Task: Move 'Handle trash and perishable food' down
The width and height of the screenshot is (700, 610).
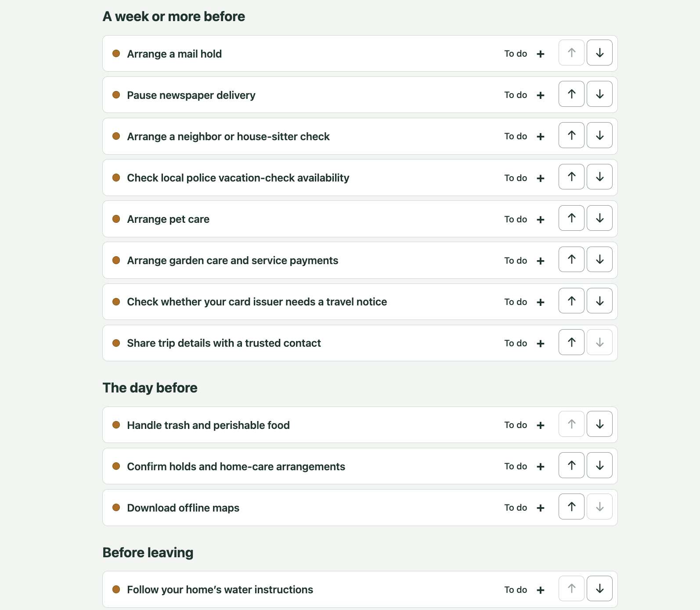Action: 599,424
